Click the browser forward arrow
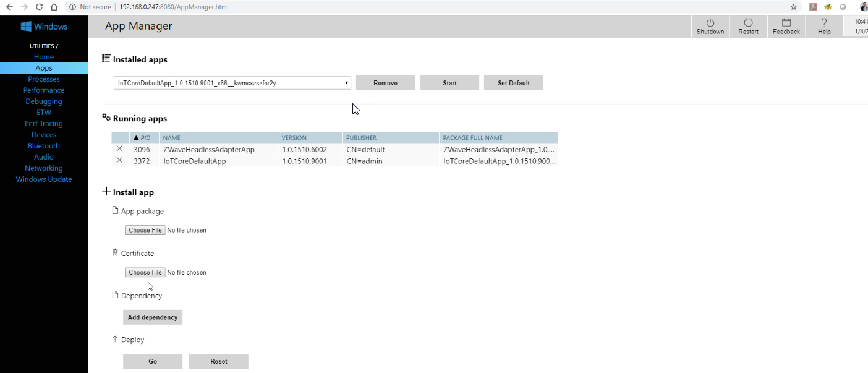Screen dimensions: 868x373 (25, 7)
